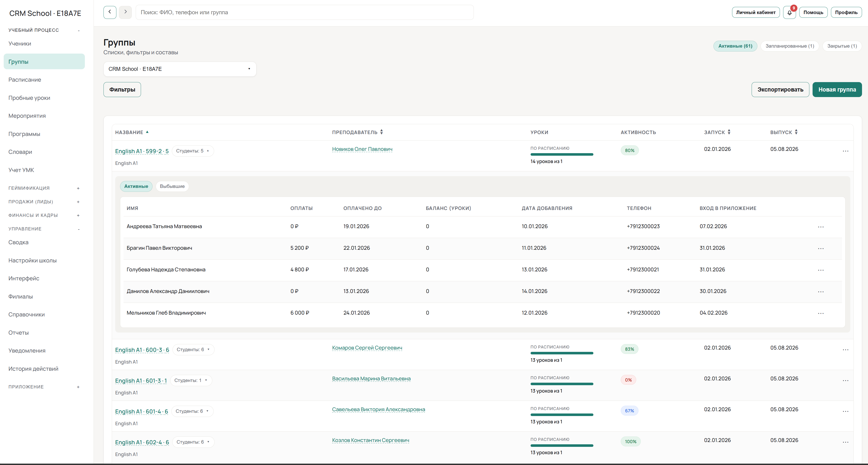Sort groups by the НАЗВАНИЕ column arrow
This screenshot has width=868, height=465.
click(x=148, y=132)
